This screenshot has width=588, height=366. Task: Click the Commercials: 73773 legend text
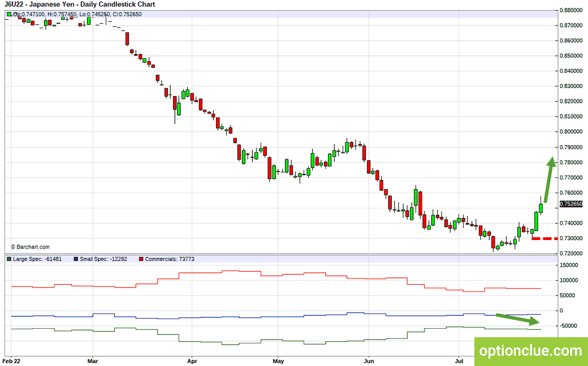170,259
